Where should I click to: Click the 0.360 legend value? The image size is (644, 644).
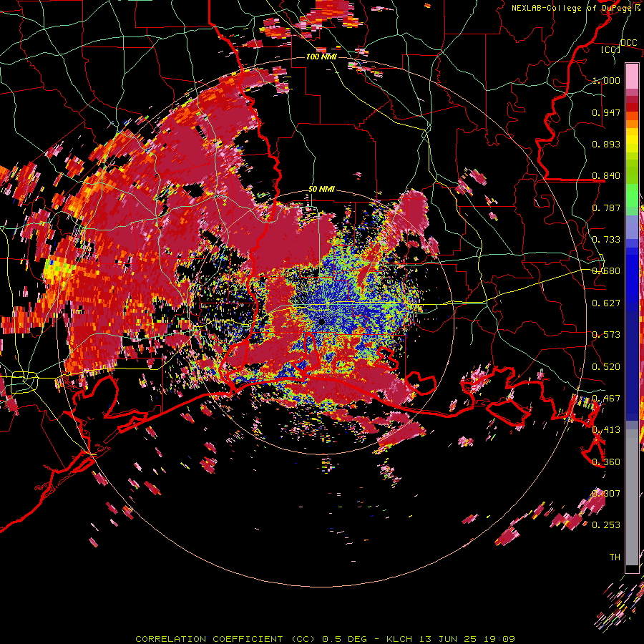point(606,462)
